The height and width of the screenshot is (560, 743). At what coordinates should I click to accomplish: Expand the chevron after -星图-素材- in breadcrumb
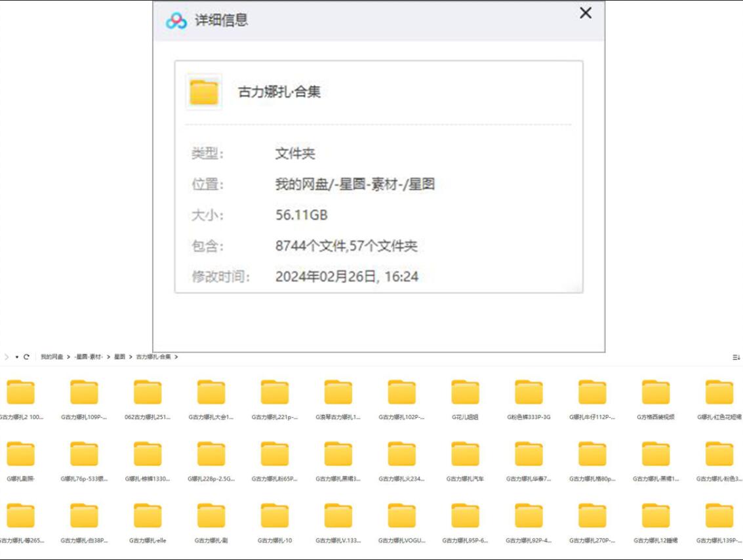(108, 357)
